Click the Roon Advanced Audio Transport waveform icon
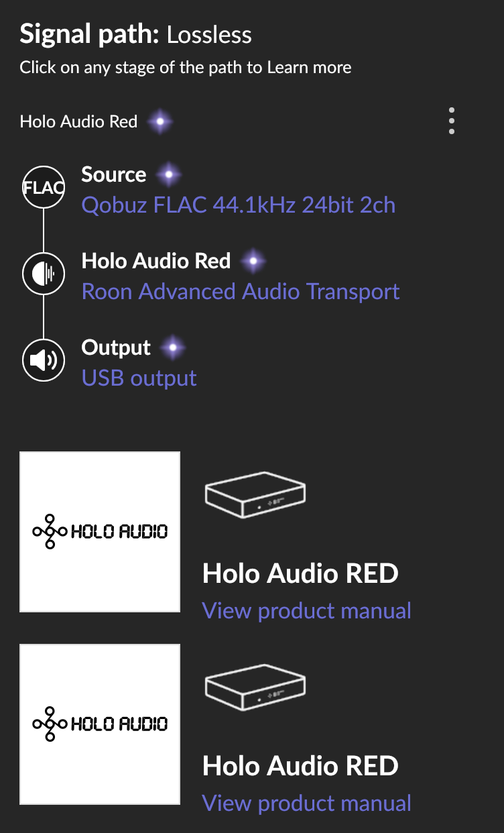 tap(44, 274)
